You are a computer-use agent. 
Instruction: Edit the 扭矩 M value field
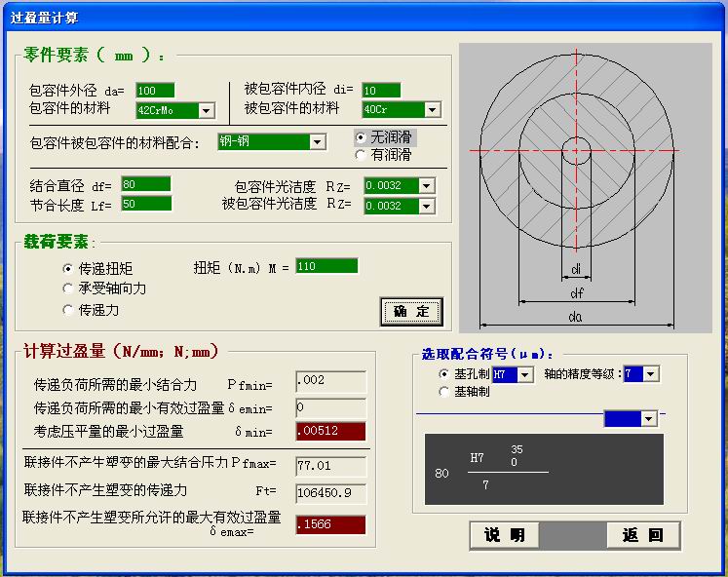click(326, 266)
